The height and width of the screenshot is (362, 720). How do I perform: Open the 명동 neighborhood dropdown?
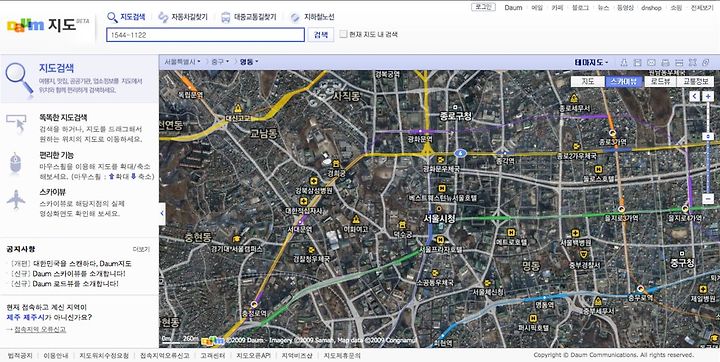[249, 62]
